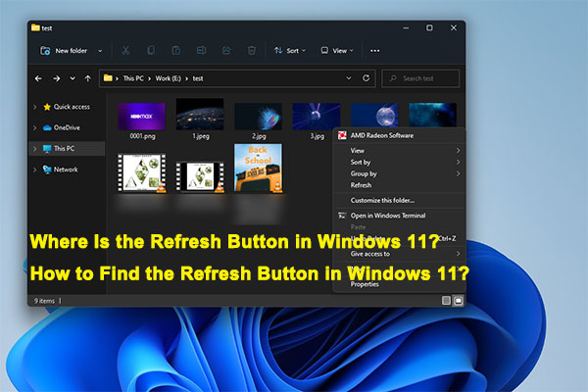Expand the OneDrive tree node
Screen dimensions: 588x392
(x=35, y=128)
